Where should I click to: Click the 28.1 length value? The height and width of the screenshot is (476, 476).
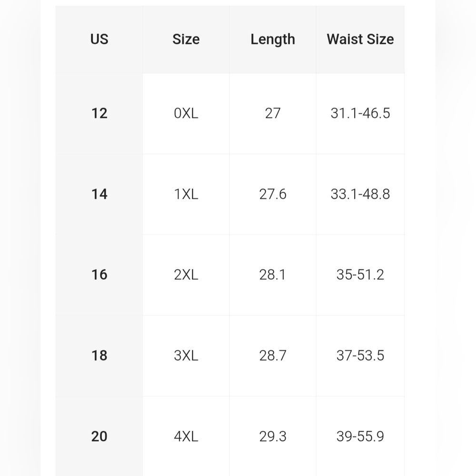[x=273, y=275]
